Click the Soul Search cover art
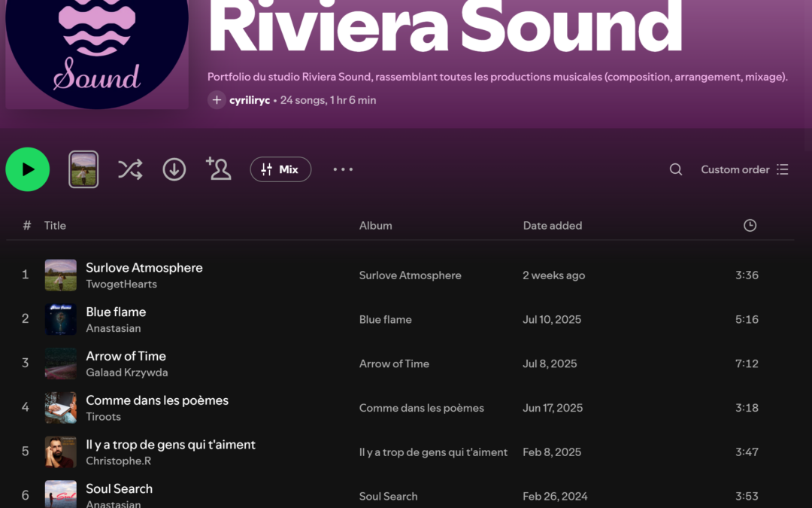This screenshot has height=508, width=812. click(x=61, y=494)
